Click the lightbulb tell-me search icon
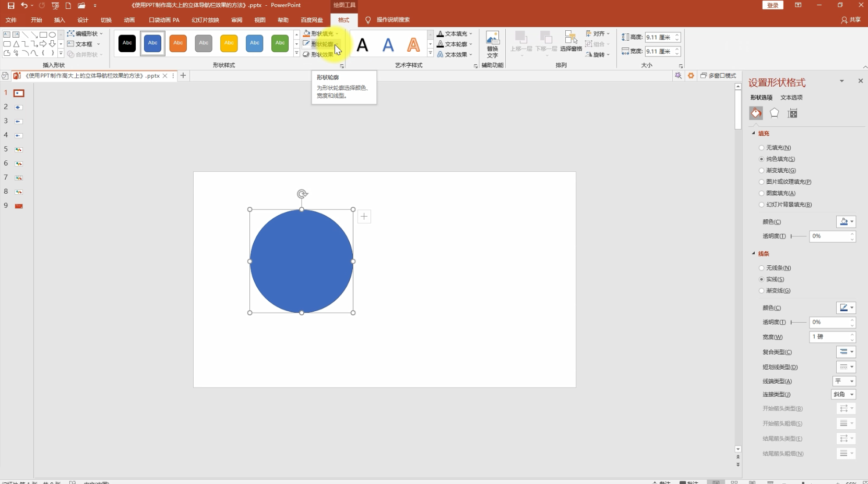The width and height of the screenshot is (868, 484). point(368,20)
